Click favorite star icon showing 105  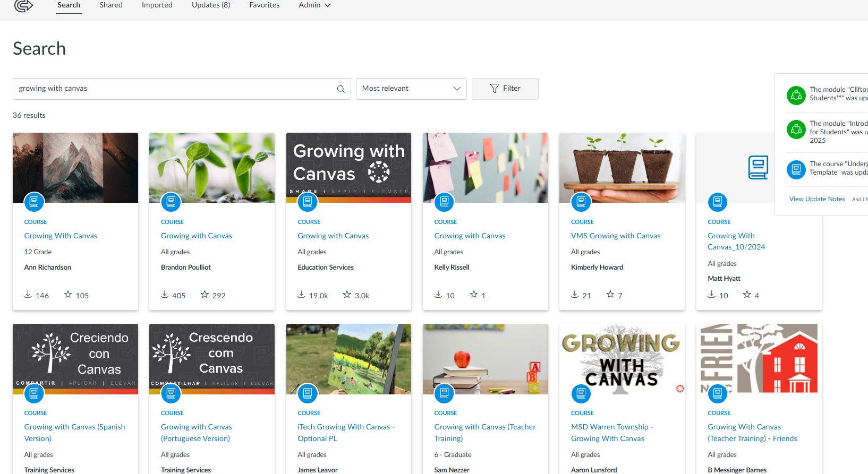pyautogui.click(x=68, y=294)
